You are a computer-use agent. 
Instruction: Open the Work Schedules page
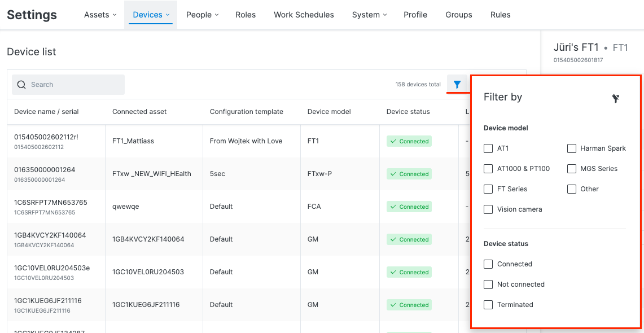(304, 15)
